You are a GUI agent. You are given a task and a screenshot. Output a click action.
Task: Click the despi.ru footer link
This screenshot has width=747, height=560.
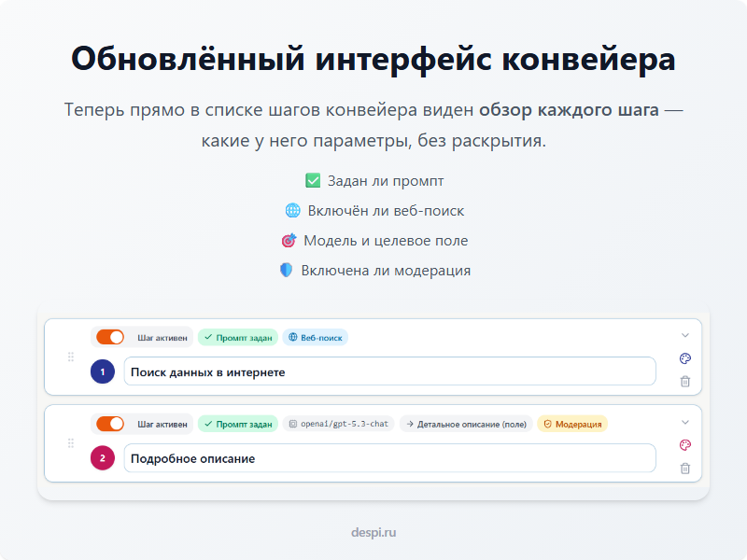point(373,532)
